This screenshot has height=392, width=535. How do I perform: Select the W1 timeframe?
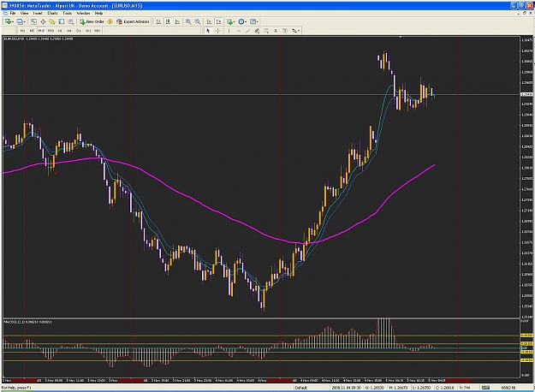(x=87, y=31)
